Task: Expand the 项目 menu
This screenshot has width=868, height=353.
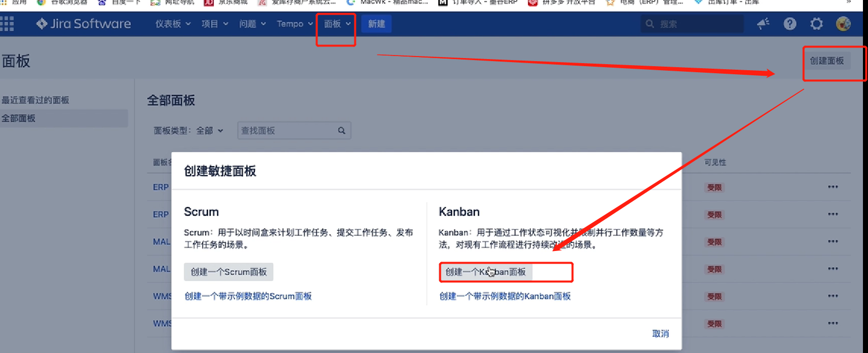Action: click(215, 24)
